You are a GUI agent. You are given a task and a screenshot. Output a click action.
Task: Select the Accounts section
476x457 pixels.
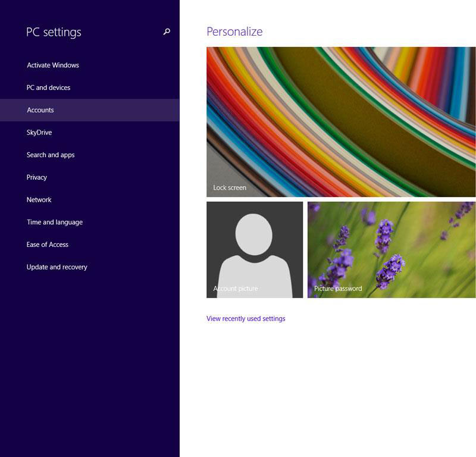[39, 109]
